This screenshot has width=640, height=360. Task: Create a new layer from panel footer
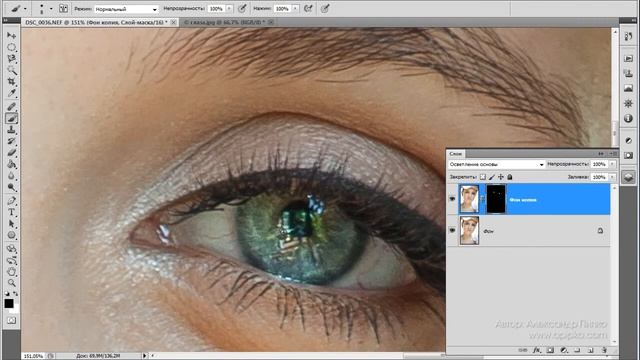pyautogui.click(x=590, y=350)
